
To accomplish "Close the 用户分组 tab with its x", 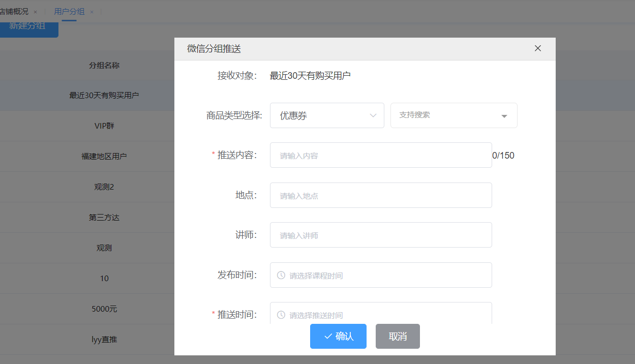I will [92, 12].
